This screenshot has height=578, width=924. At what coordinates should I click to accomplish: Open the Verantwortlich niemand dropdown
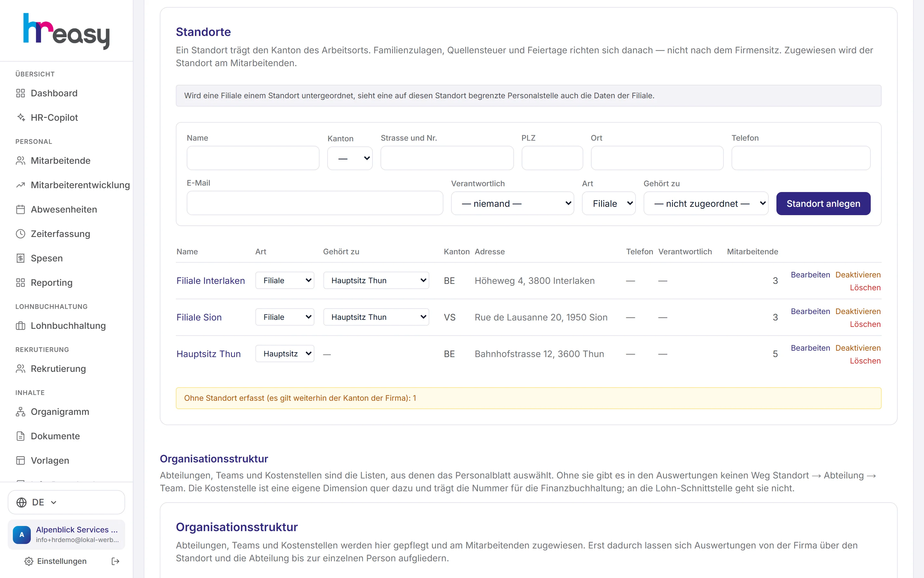tap(512, 203)
